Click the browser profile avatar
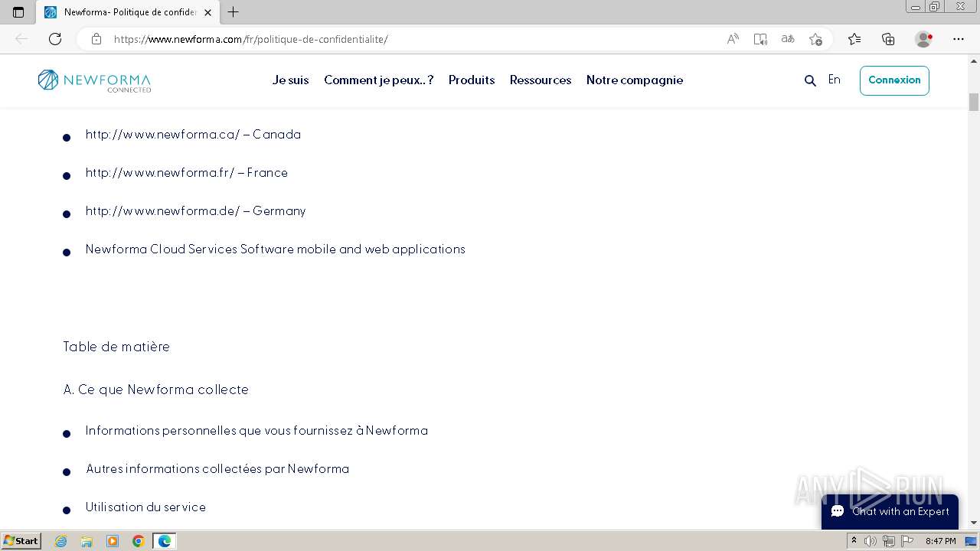The height and width of the screenshot is (551, 980). click(x=924, y=39)
